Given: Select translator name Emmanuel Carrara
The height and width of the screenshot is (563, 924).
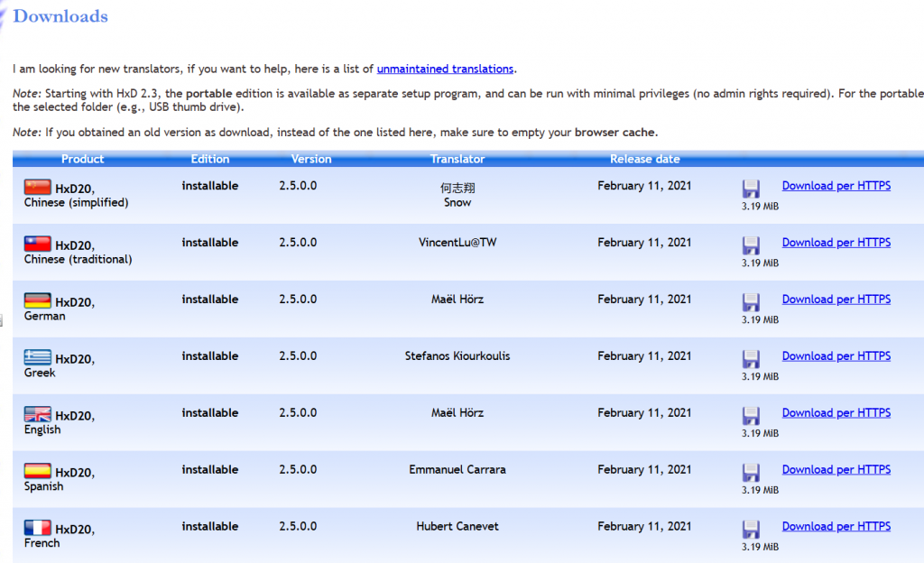Looking at the screenshot, I should click(457, 469).
